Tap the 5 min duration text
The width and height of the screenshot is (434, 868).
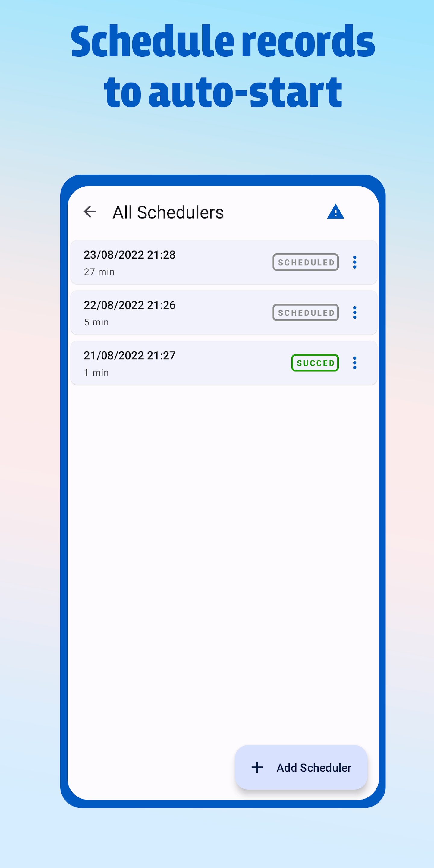tap(96, 322)
